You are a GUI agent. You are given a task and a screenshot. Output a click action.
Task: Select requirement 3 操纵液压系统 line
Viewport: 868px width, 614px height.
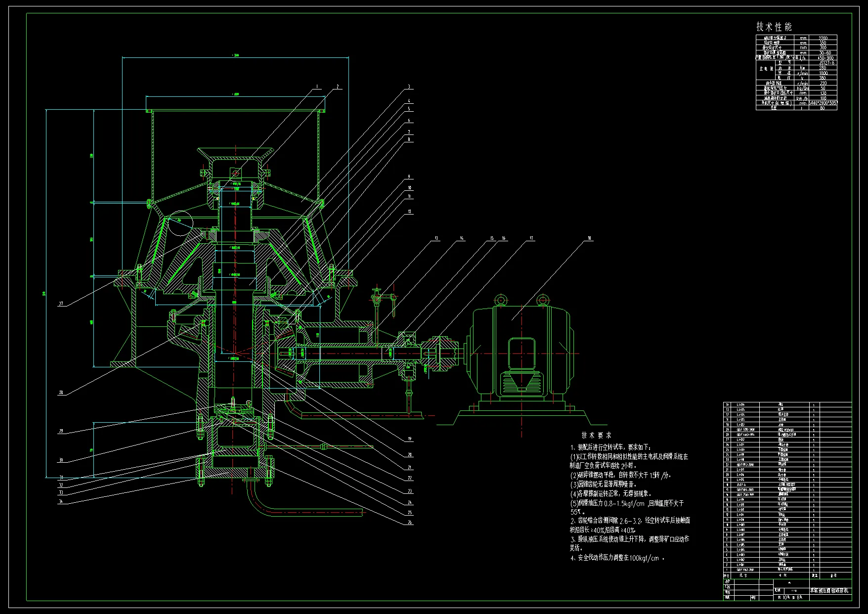point(630,539)
